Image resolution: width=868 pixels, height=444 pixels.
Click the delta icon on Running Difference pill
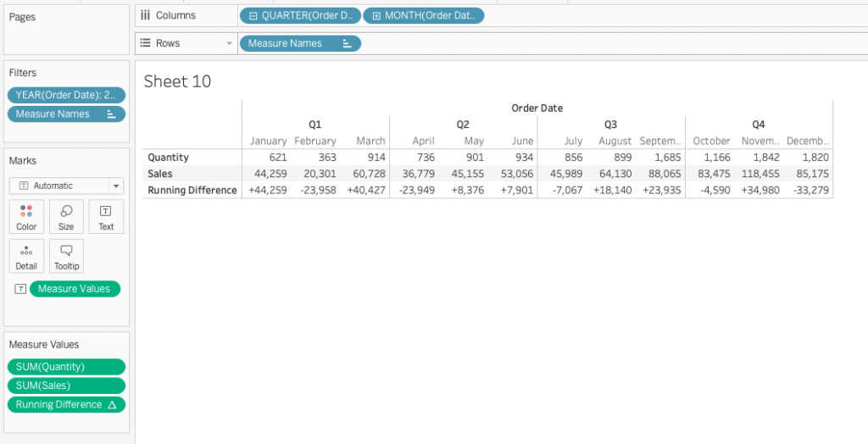pyautogui.click(x=111, y=405)
